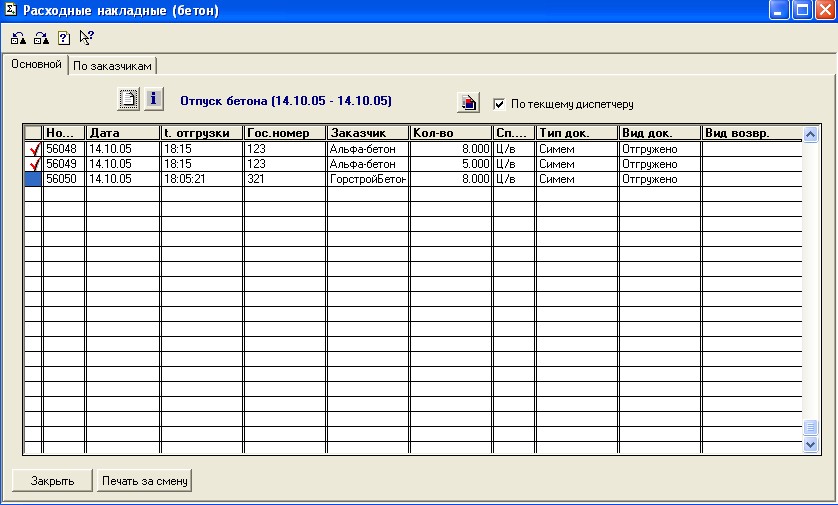Click the 'Вид док.' column header

pyautogui.click(x=659, y=133)
